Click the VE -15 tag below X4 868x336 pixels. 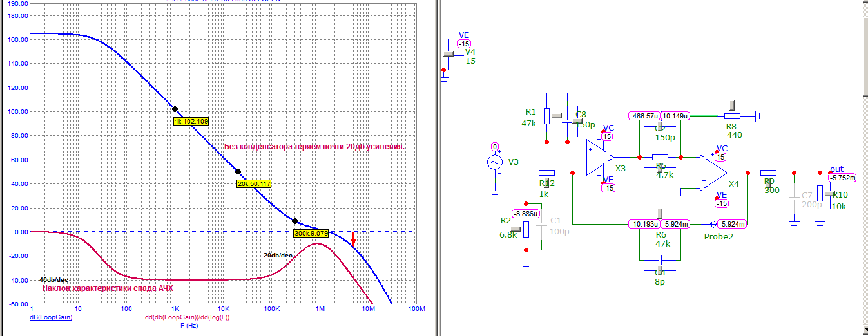coord(721,203)
